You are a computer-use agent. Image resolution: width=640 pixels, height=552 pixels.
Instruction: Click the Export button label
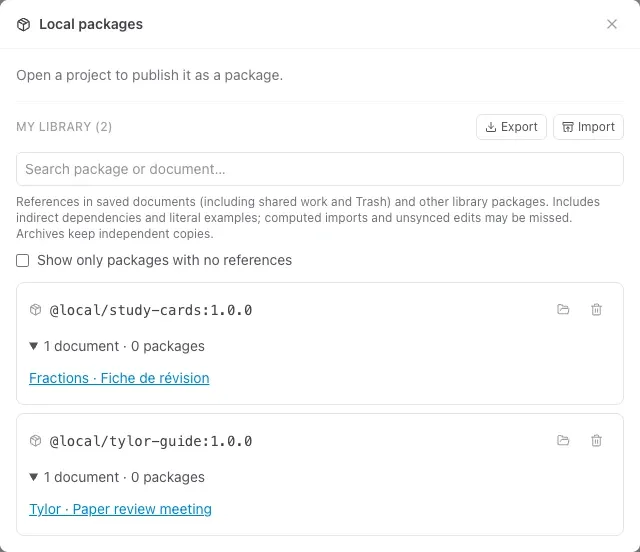tap(519, 127)
